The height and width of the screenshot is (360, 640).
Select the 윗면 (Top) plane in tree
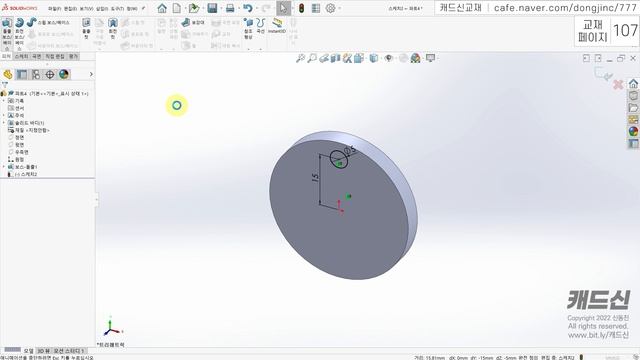pos(16,145)
